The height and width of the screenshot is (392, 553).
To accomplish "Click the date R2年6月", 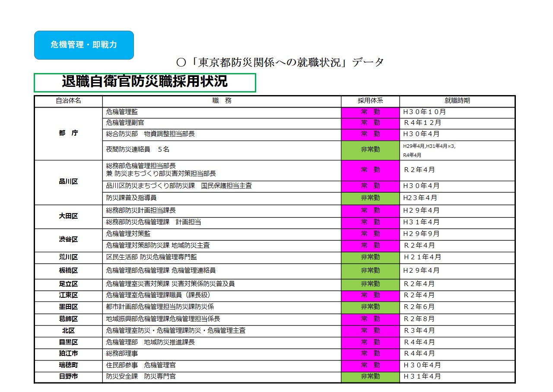I will 419,307.
